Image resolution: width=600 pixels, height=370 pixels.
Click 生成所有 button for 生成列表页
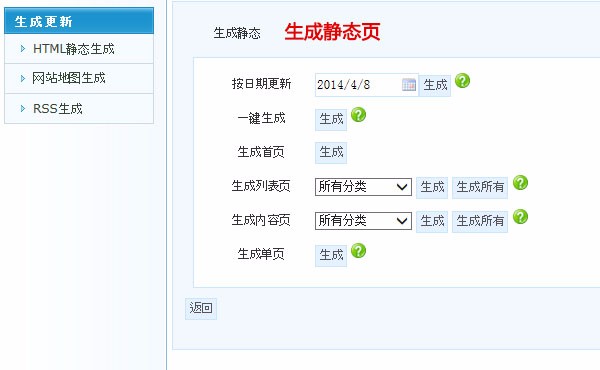[480, 187]
